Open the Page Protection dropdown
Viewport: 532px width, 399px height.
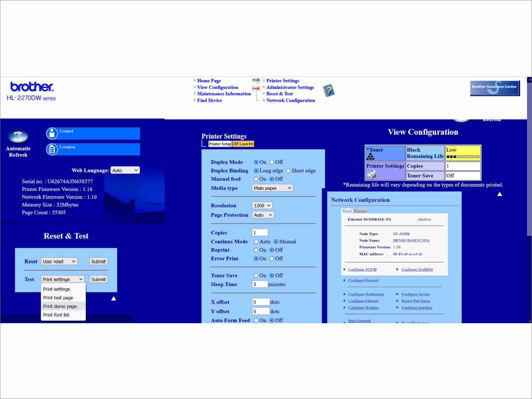263,215
